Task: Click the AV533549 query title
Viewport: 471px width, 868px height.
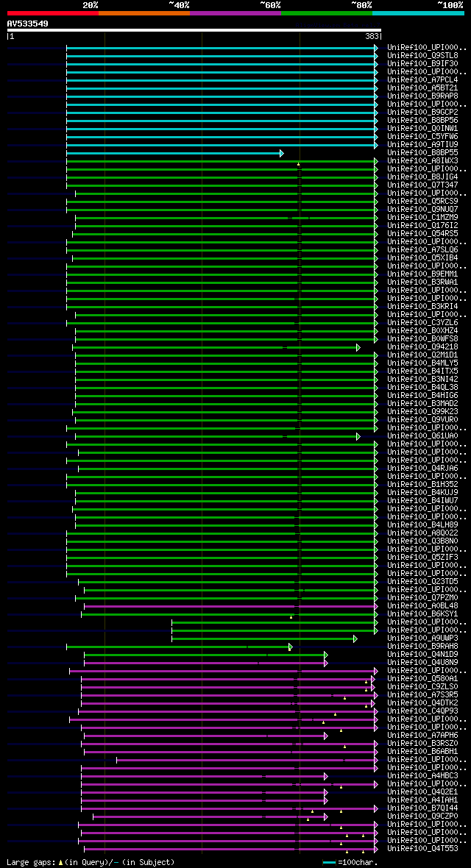Action: 28,24
